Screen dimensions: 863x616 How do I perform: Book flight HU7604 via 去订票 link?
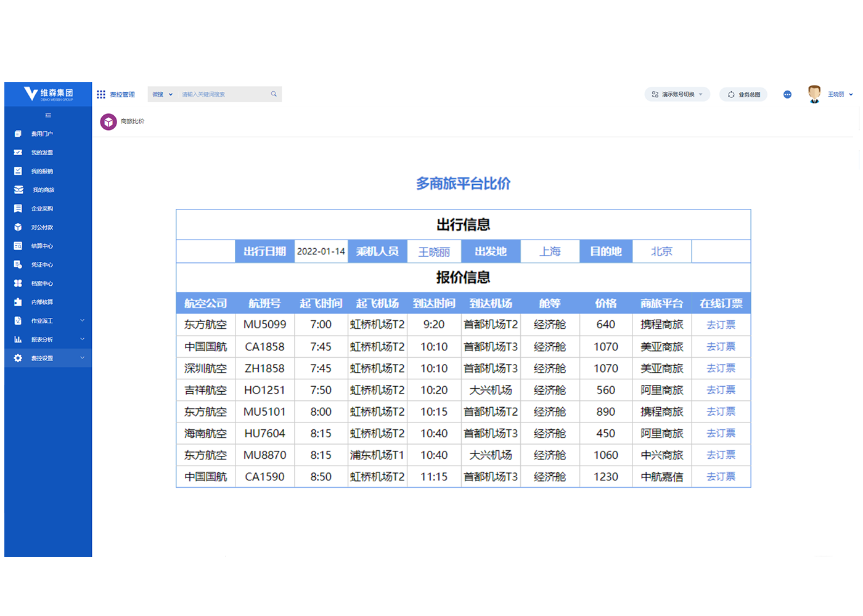click(721, 434)
